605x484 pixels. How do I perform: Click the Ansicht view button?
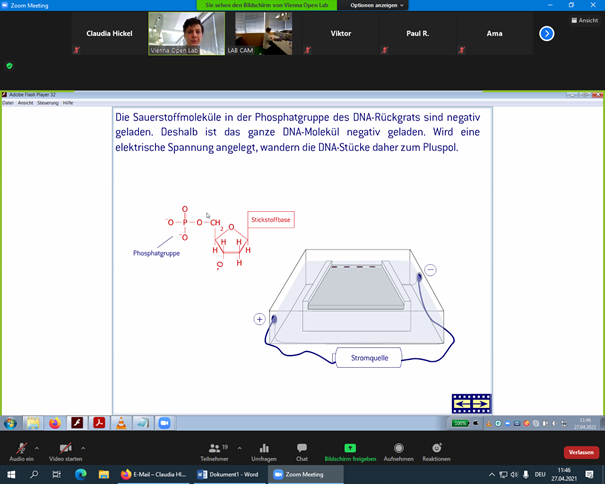pyautogui.click(x=585, y=20)
